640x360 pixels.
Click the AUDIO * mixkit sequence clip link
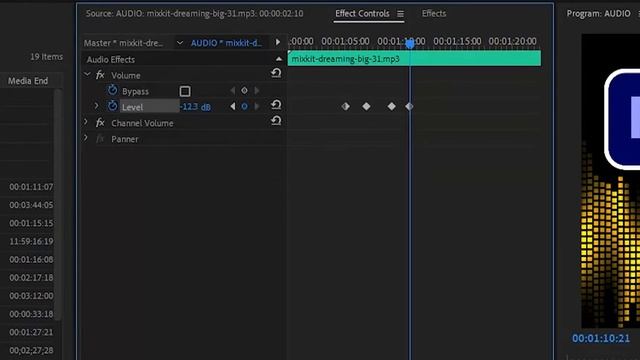[227, 43]
